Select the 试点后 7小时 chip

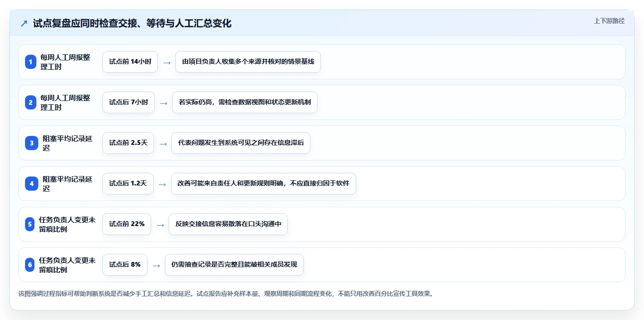(129, 102)
